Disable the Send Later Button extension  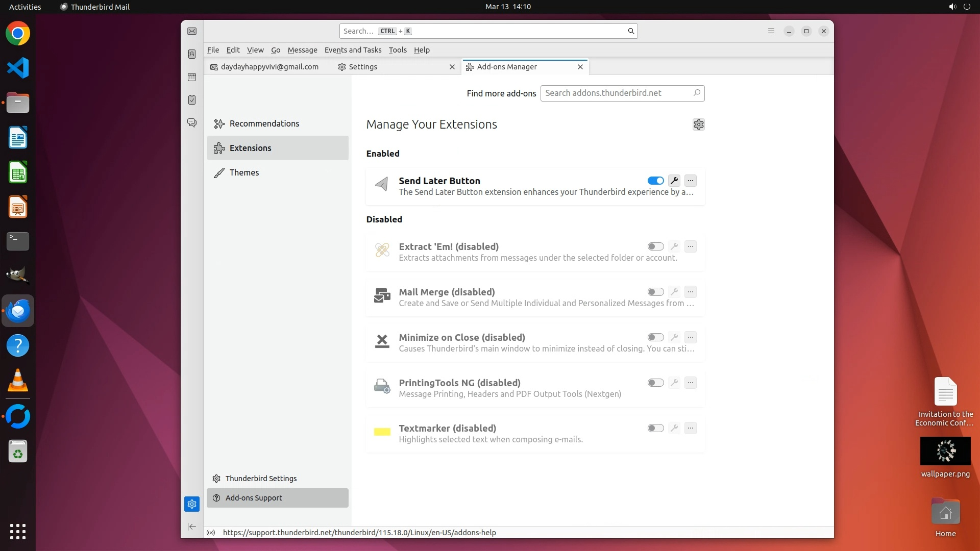tap(655, 181)
